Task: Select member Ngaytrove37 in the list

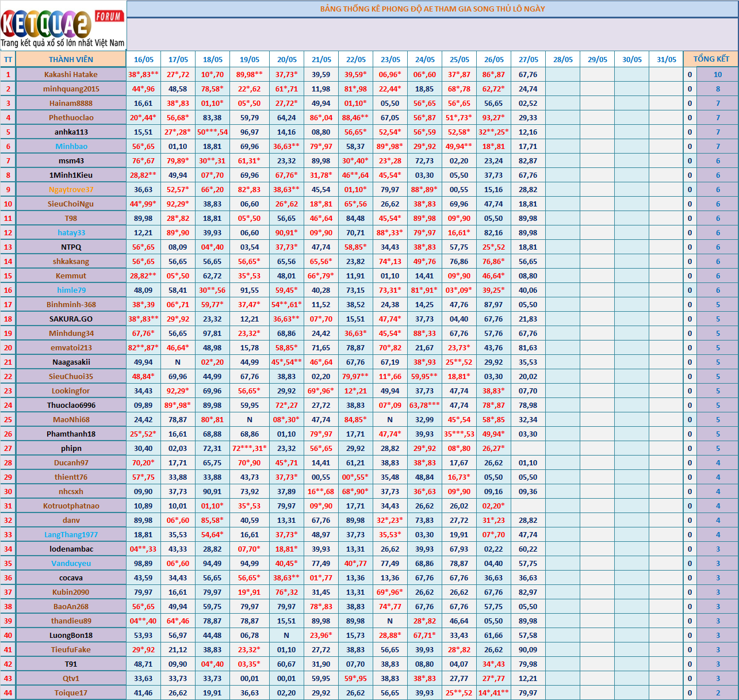Action: click(x=71, y=189)
